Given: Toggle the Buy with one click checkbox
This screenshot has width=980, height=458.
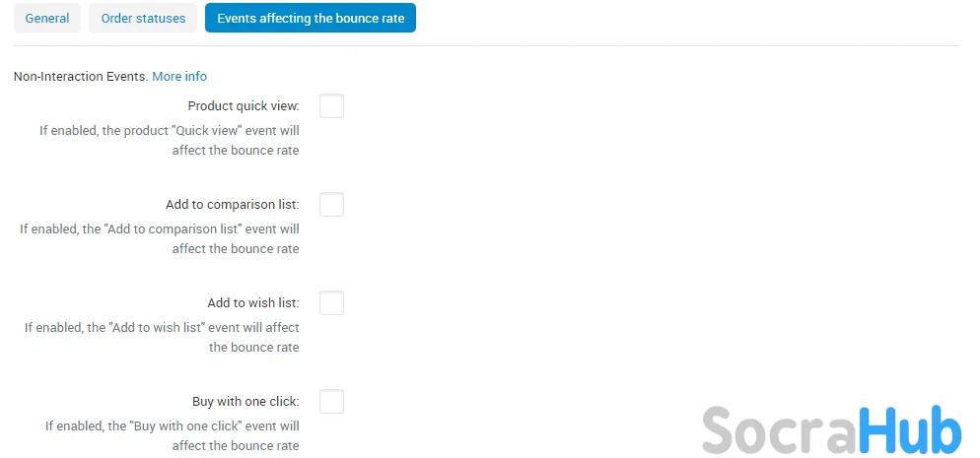Looking at the screenshot, I should [x=332, y=402].
